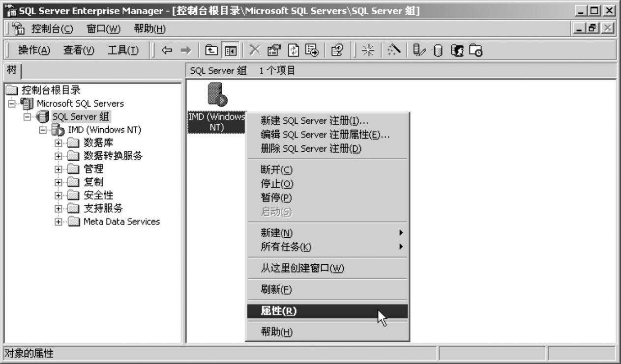Select the 树 tab
The width and height of the screenshot is (621, 364).
click(x=12, y=70)
